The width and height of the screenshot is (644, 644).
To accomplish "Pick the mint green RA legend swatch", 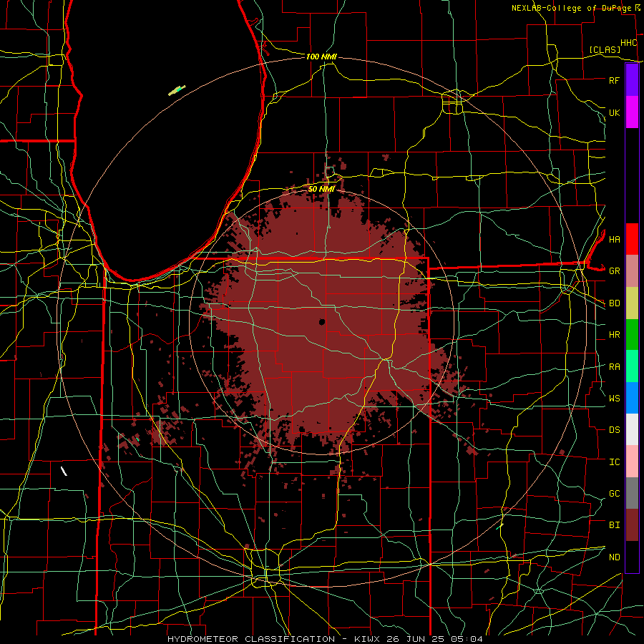I will (632, 366).
